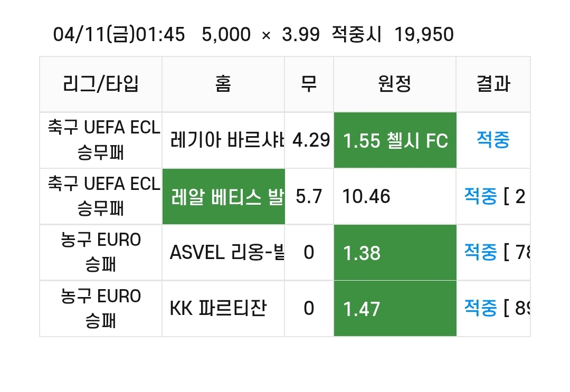This screenshot has height=392, width=570.
Task: Click the 적중 result link for Legia match
Action: point(493,140)
